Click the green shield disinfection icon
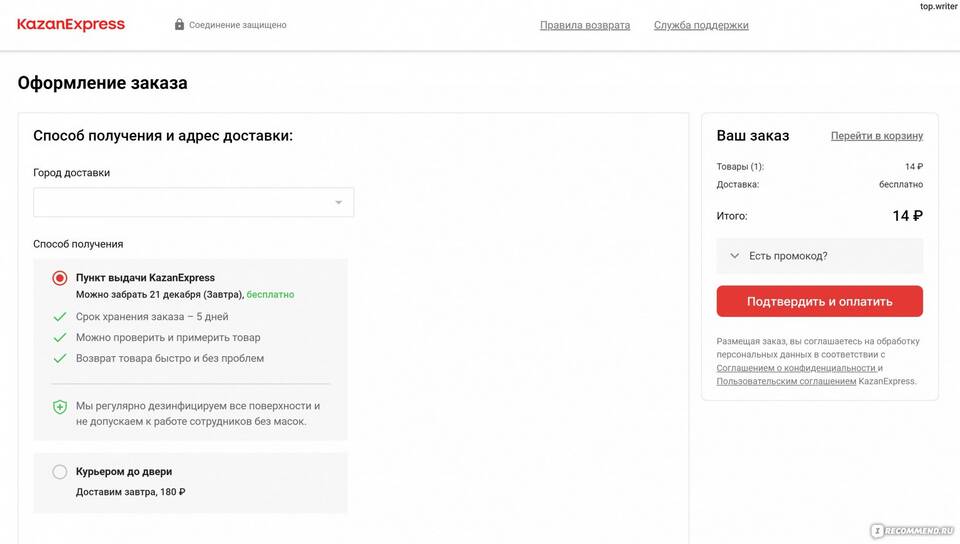This screenshot has width=960, height=544. pyautogui.click(x=60, y=407)
